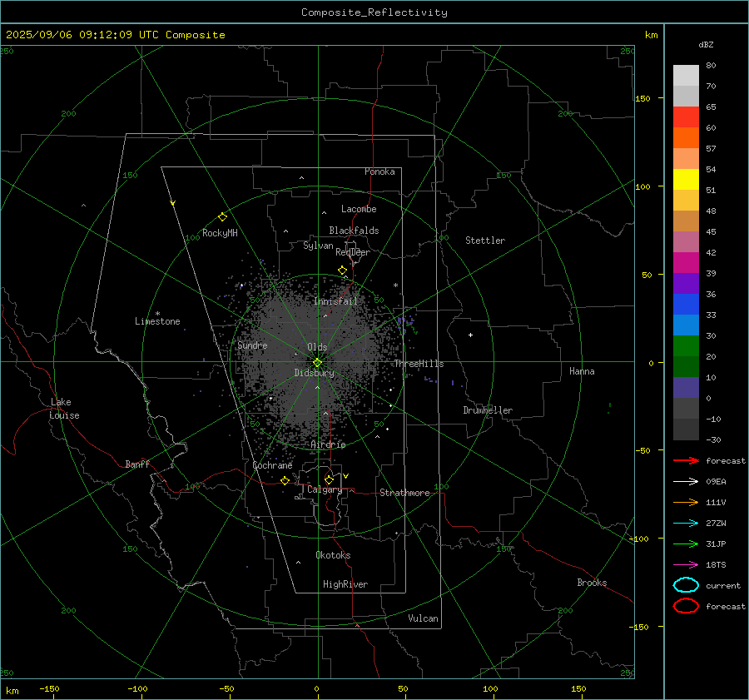Click the Blackfalds city label
The width and height of the screenshot is (749, 700).
pos(354,231)
